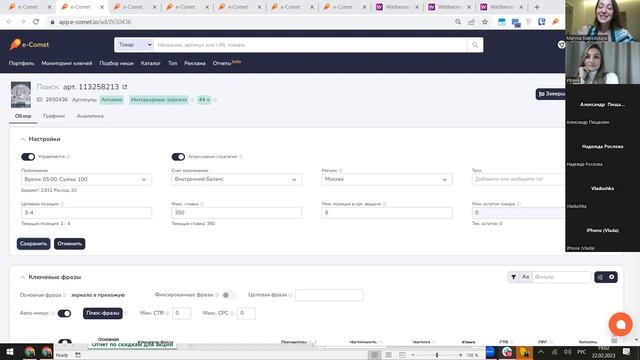This screenshot has width=640, height=360.
Task: Open first Chrome icon in taskbar
Action: 29,352
